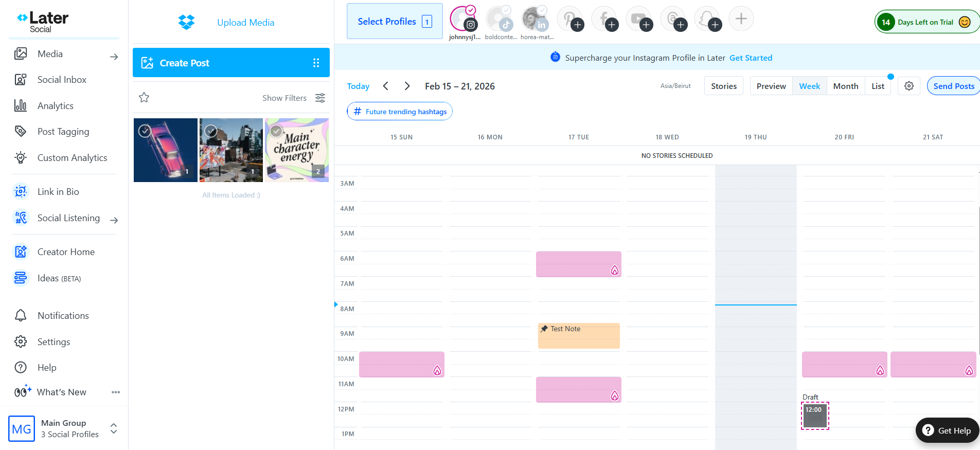Go to previous week
Viewport: 980px width, 450px height.
coord(386,86)
